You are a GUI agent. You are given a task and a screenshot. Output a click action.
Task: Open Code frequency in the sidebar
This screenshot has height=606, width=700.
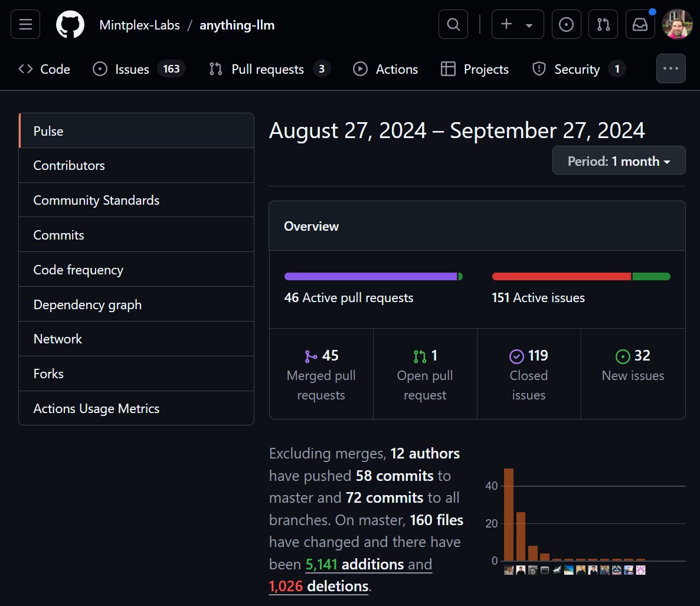click(136, 270)
